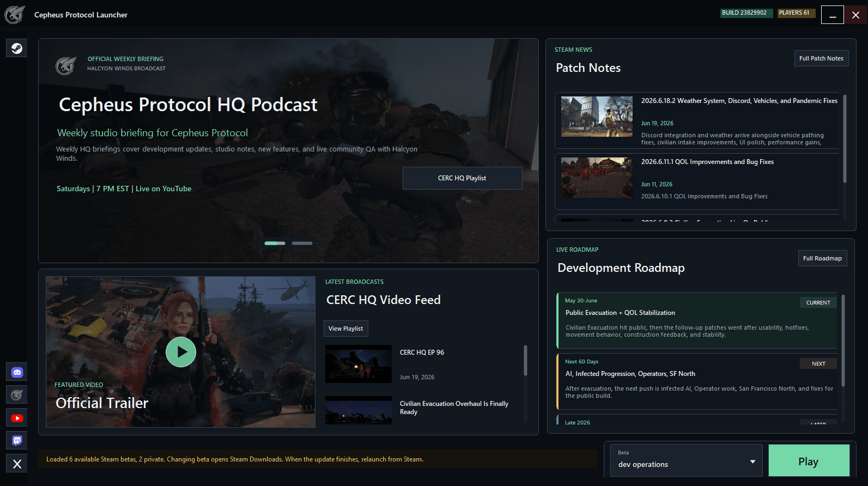Click the Saturdays 7 PM EST schedule text
This screenshot has width=868, height=486.
(x=124, y=189)
